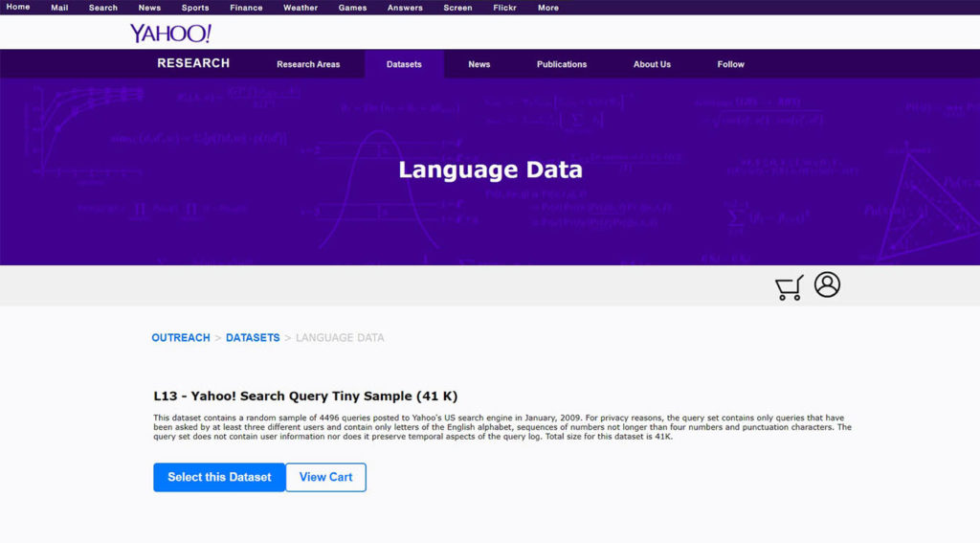Screen dimensions: 980x543
Task: Open Weather in top bar
Action: tap(301, 8)
